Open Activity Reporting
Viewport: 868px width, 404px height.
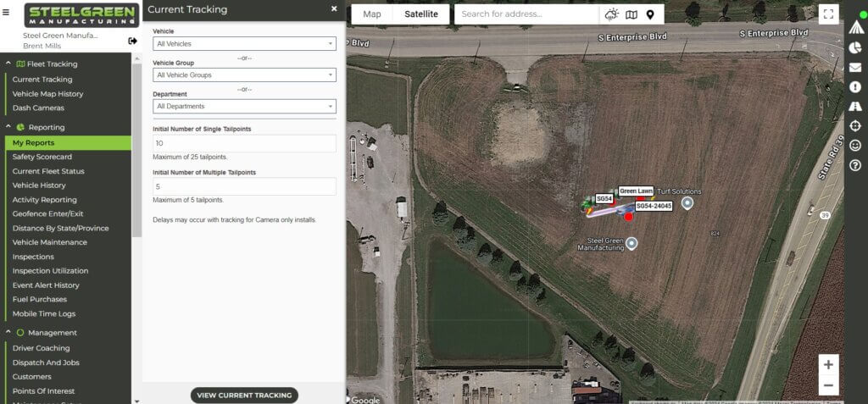pos(44,200)
